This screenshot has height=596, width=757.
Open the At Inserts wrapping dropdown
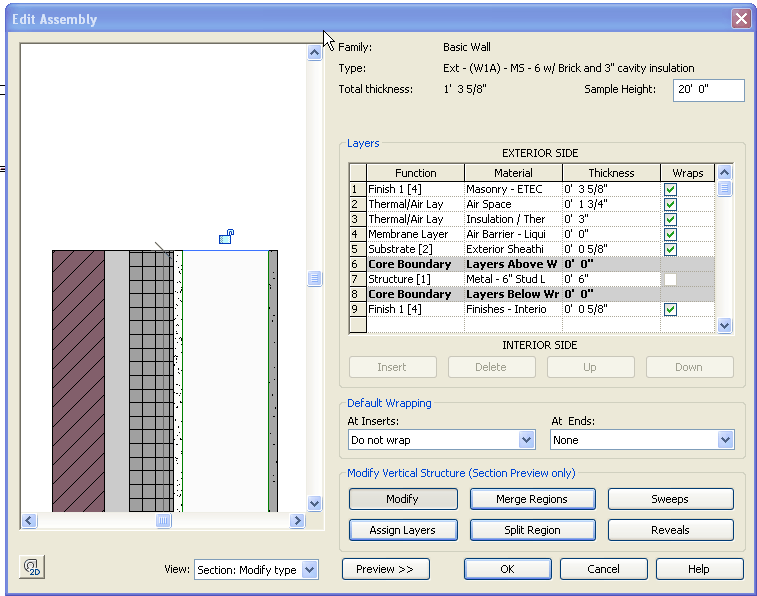pyautogui.click(x=527, y=440)
